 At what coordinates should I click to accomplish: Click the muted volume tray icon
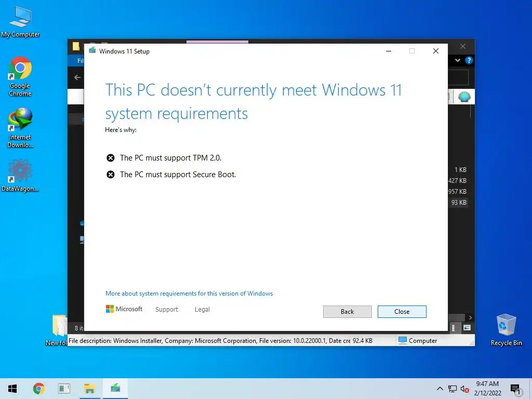[465, 389]
